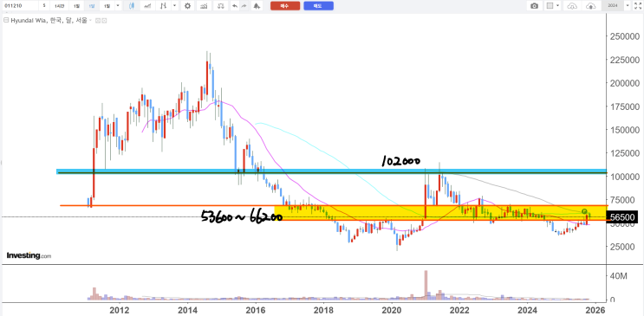Select the blue horizontal resistance band
644x316 pixels.
(x=331, y=171)
